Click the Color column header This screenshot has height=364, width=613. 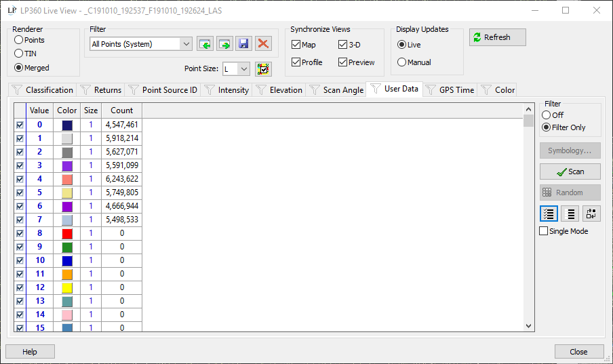67,110
